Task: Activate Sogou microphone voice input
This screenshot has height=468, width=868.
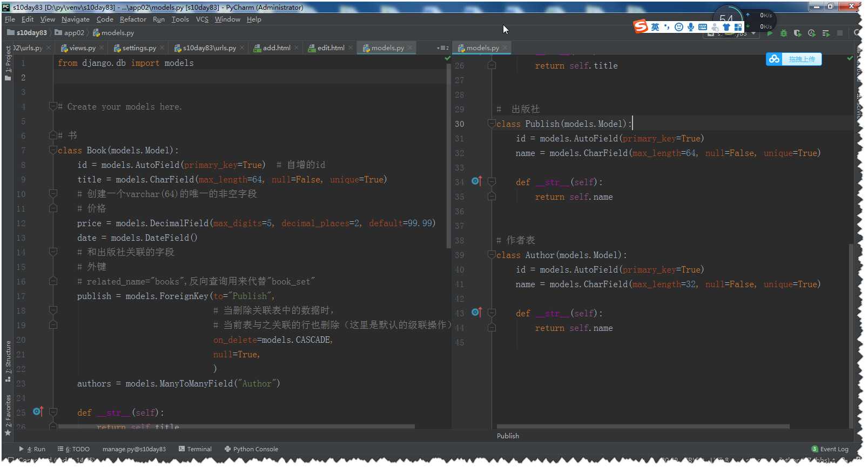Action: 691,27
